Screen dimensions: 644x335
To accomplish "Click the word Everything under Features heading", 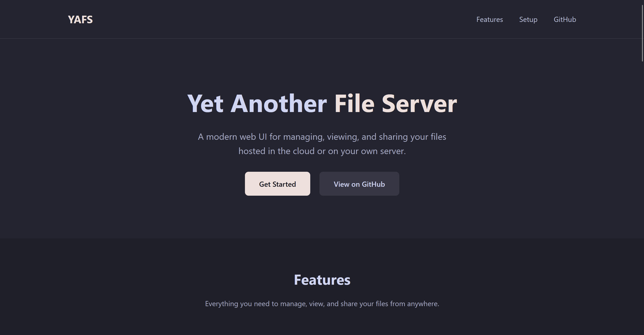I will 221,304.
